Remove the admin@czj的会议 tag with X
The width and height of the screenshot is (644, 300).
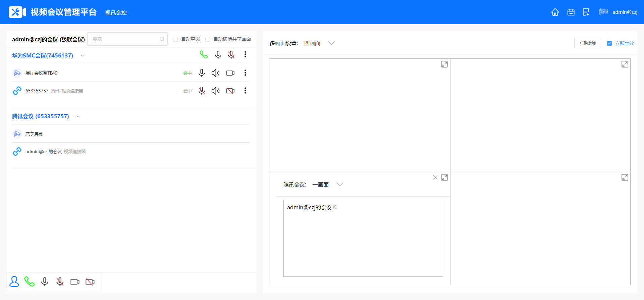(x=334, y=207)
